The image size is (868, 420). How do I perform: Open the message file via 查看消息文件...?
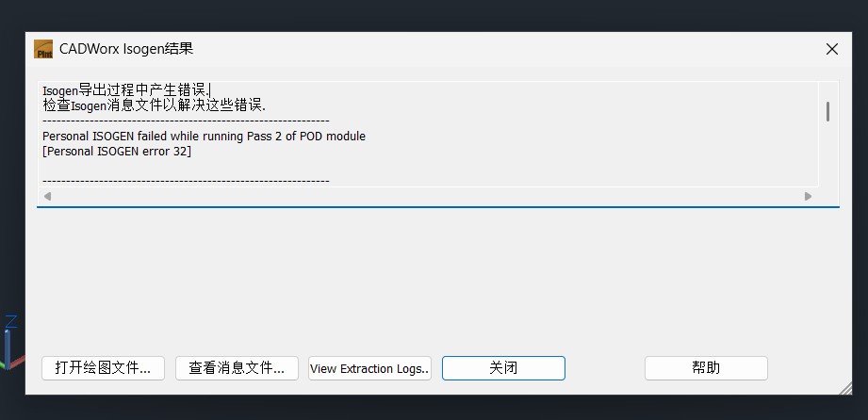click(237, 368)
